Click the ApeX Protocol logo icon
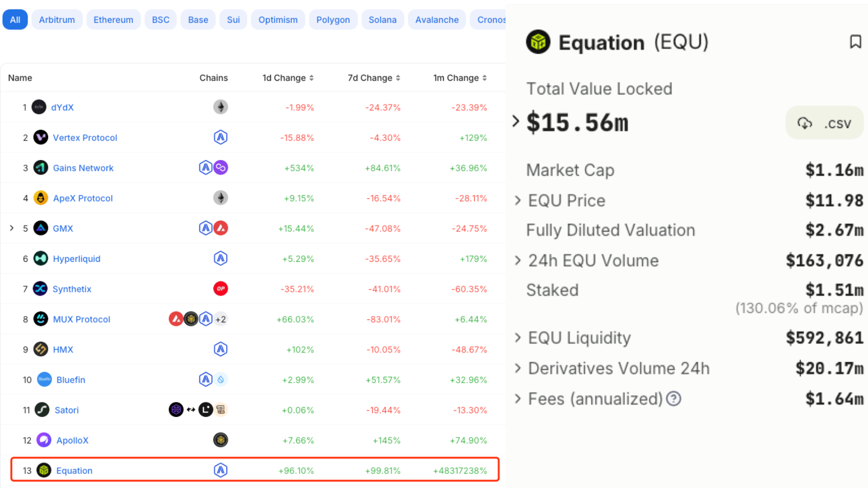Viewport: 868px width, 488px height. [41, 198]
